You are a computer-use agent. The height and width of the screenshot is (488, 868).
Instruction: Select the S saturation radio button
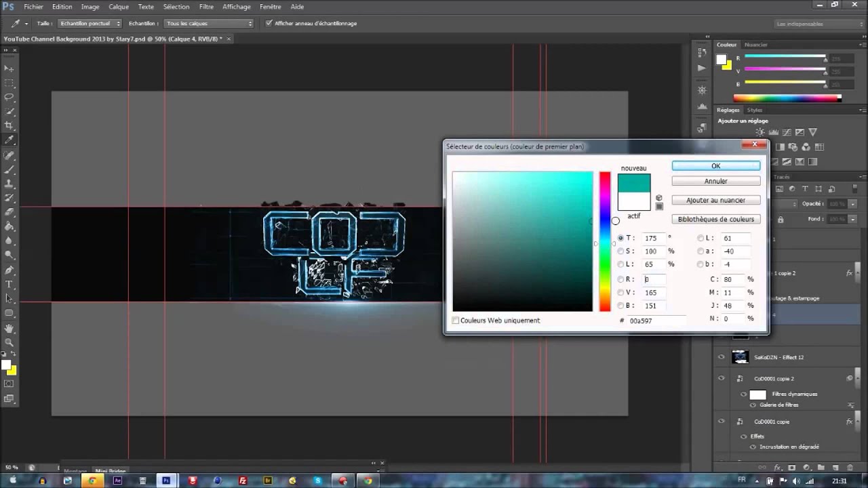pos(620,251)
